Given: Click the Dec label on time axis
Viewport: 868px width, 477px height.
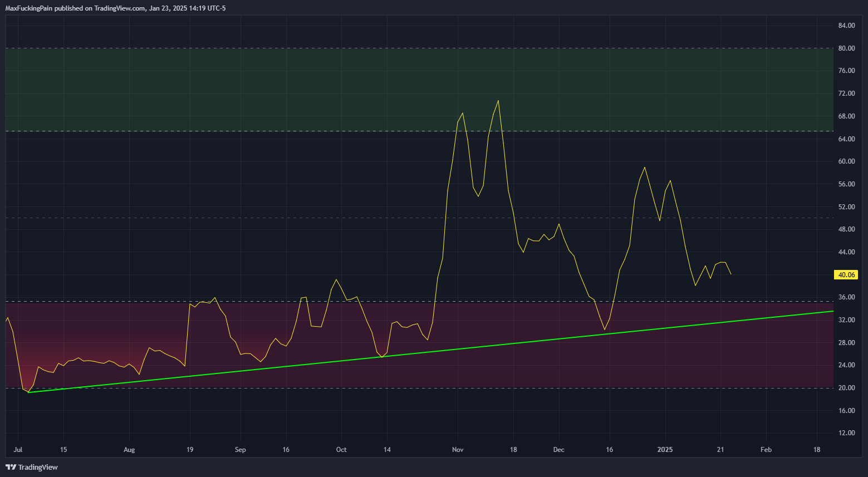Looking at the screenshot, I should pos(559,450).
